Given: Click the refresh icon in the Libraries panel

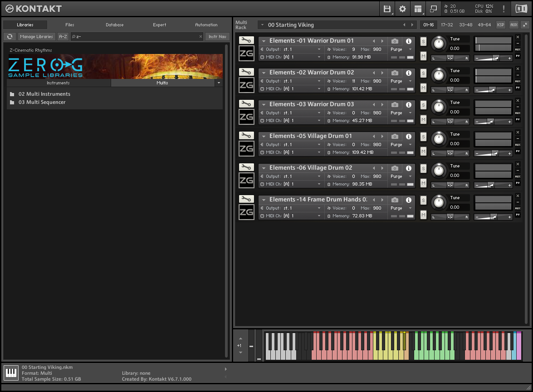Looking at the screenshot, I should [10, 37].
